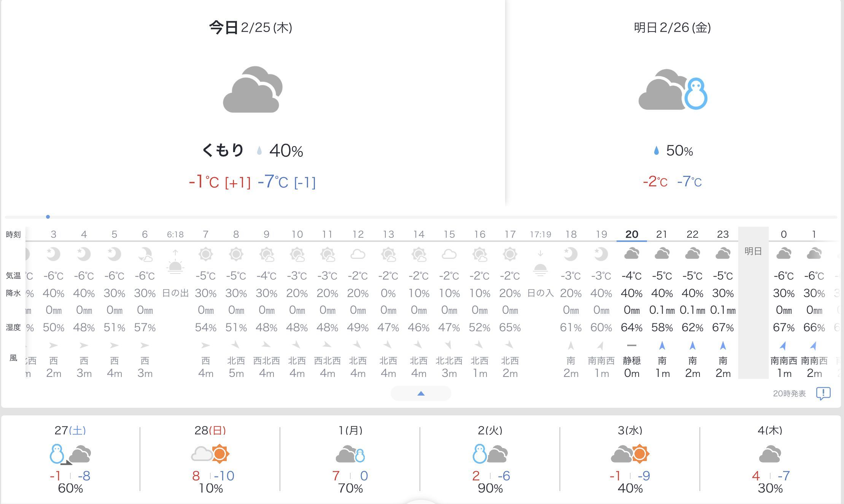844x504 pixels.
Task: Click the calm wind dash at hour 20
Action: (631, 345)
